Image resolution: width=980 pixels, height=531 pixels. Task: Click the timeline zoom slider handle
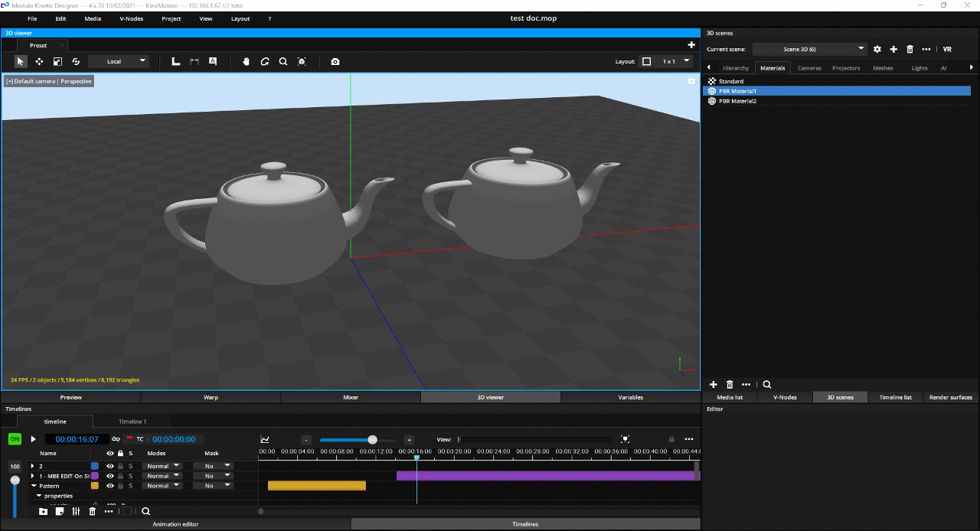372,440
